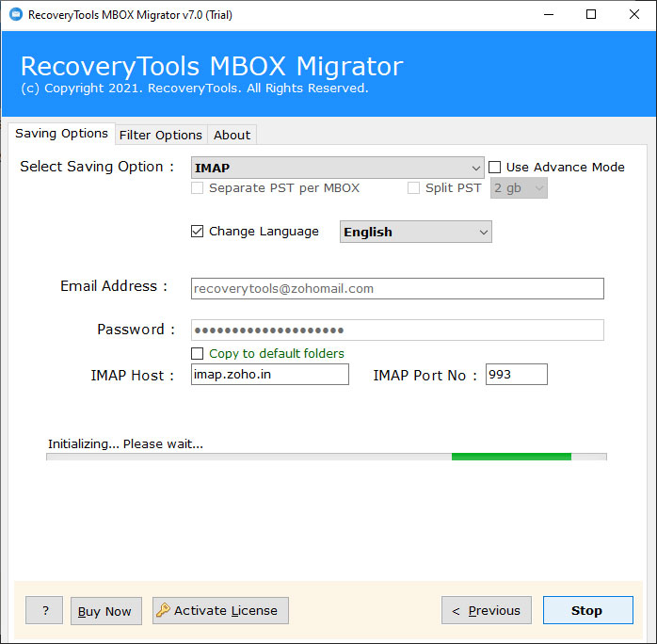The height and width of the screenshot is (644, 657).
Task: Close the MBOX Migrator window
Action: click(634, 15)
